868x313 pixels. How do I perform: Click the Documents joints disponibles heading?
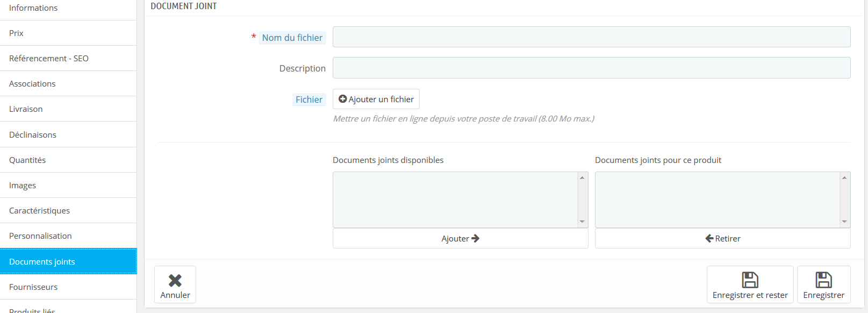[x=388, y=160]
